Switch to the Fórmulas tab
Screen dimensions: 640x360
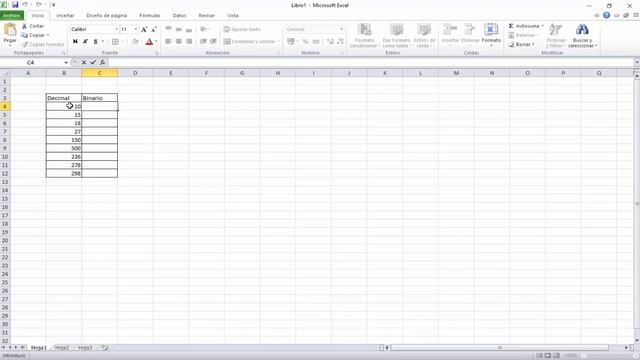click(x=150, y=16)
